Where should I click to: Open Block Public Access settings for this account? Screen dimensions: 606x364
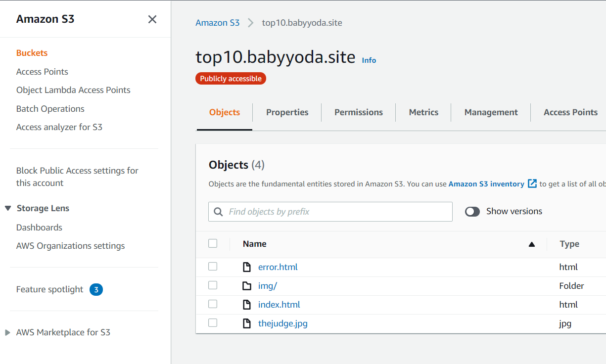77,177
